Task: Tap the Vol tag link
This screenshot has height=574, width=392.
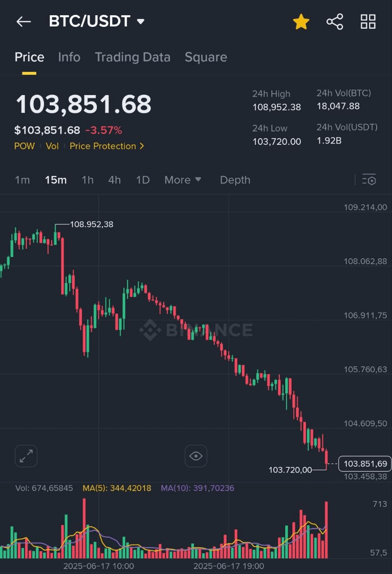Action: [x=52, y=146]
